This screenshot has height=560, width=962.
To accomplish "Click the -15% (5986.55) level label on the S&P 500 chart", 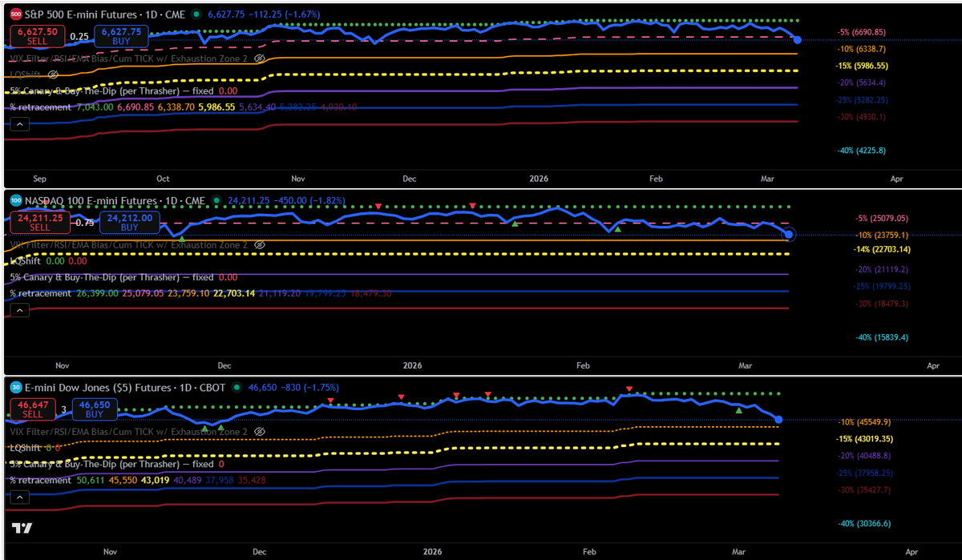I will pyautogui.click(x=863, y=66).
